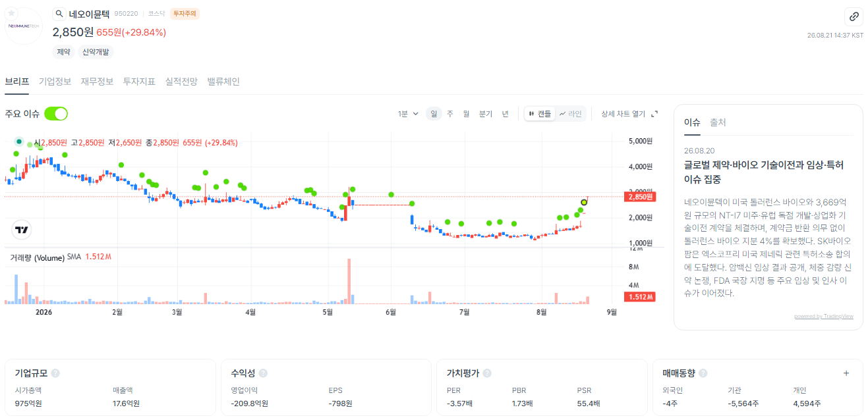This screenshot has height=420, width=868.
Task: Select the 출처 tab in the news panel
Action: 718,122
